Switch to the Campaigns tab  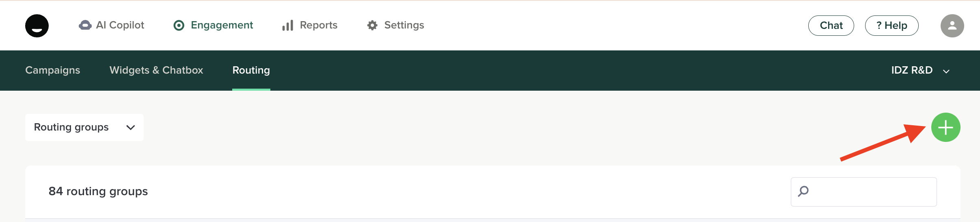[x=53, y=70]
